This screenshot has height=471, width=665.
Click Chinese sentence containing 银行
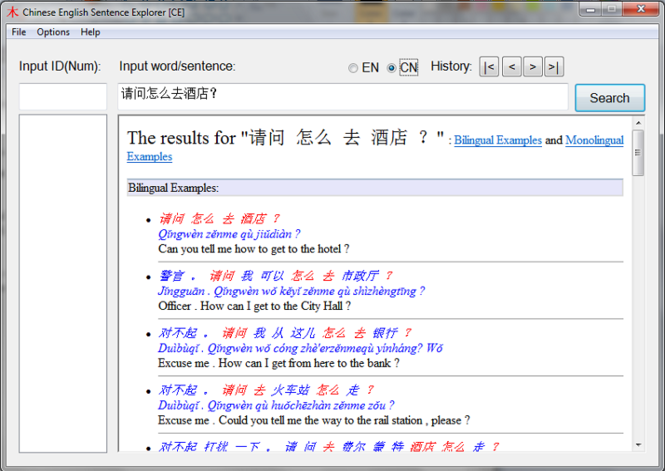[x=285, y=333]
